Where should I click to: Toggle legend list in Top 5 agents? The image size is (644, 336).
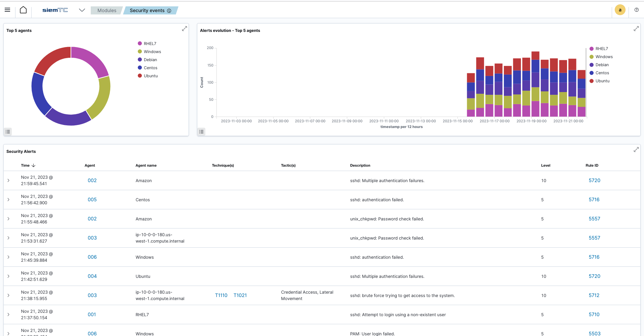(8, 132)
